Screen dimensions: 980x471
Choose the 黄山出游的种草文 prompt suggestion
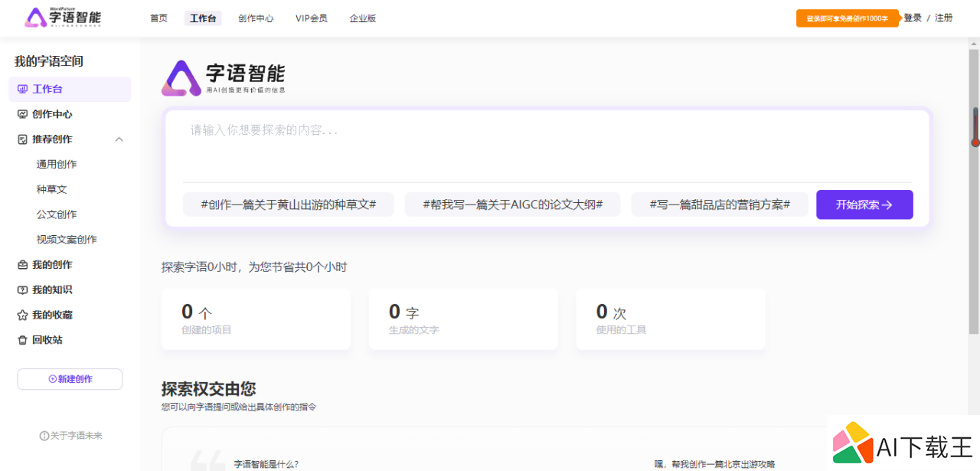pyautogui.click(x=288, y=204)
